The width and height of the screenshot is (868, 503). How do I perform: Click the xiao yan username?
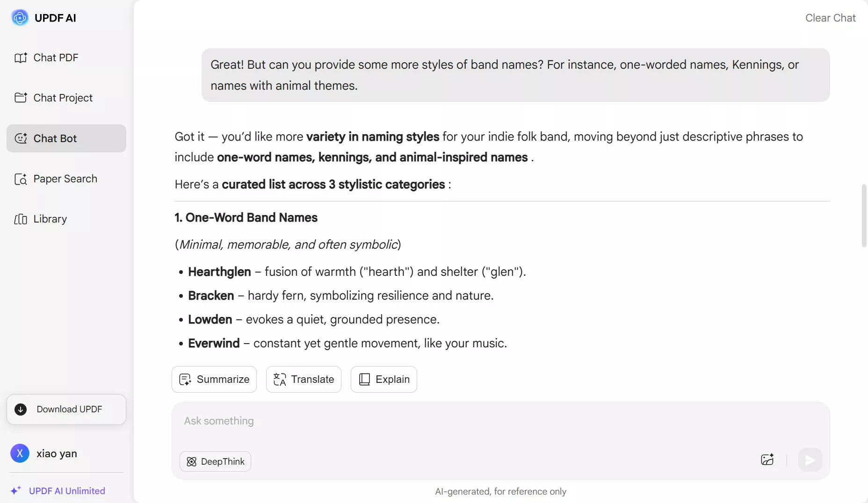click(x=57, y=453)
